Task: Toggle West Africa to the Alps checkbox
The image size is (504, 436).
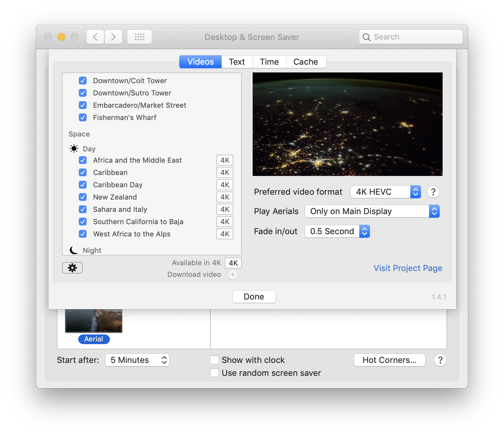Action: (x=83, y=234)
